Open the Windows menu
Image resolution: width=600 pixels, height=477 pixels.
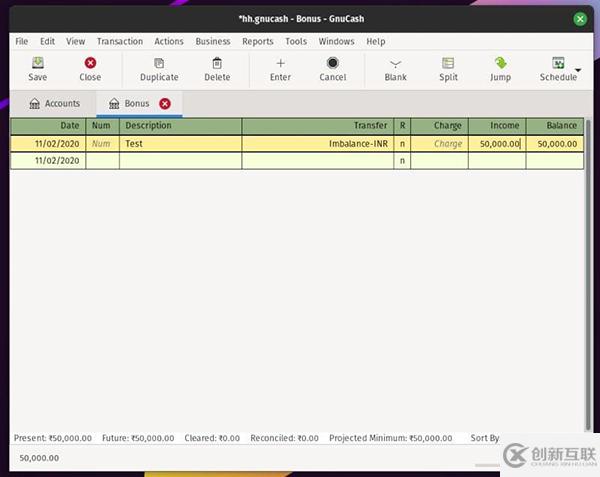(x=336, y=41)
